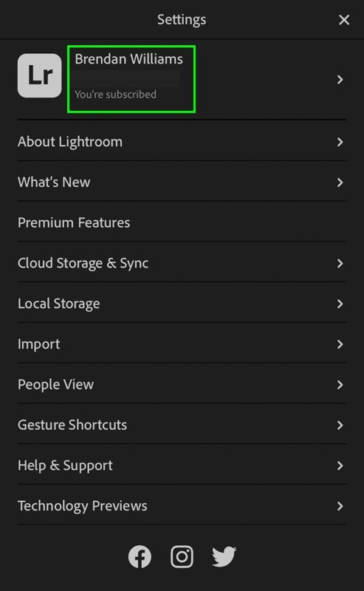Tap the Lr Lightroom app logo
The image size is (364, 591).
(40, 75)
